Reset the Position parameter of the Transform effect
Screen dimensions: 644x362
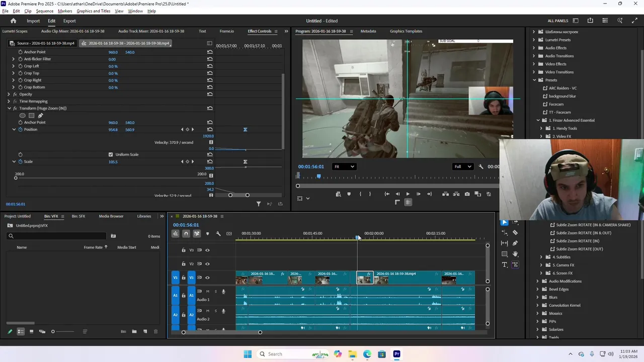(210, 130)
